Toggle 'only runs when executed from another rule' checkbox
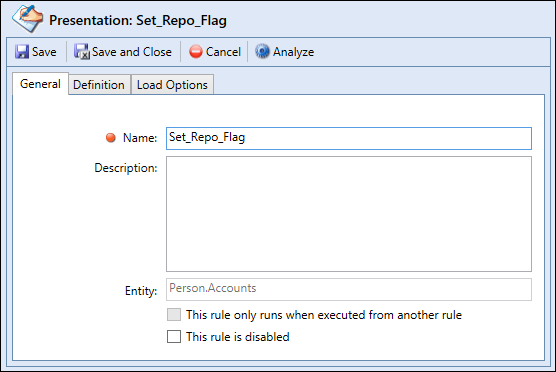 coord(174,315)
